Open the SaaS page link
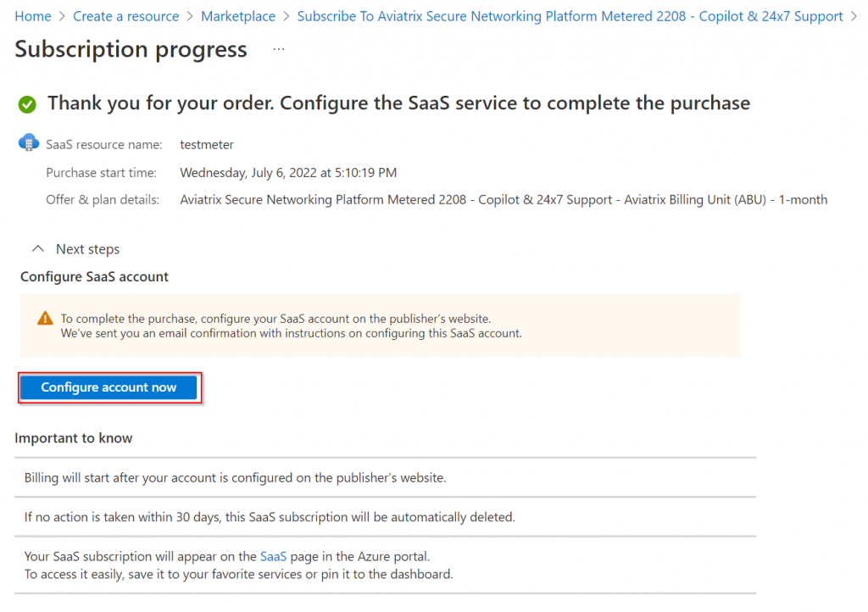Screen dimensions: 868x612 tap(274, 556)
